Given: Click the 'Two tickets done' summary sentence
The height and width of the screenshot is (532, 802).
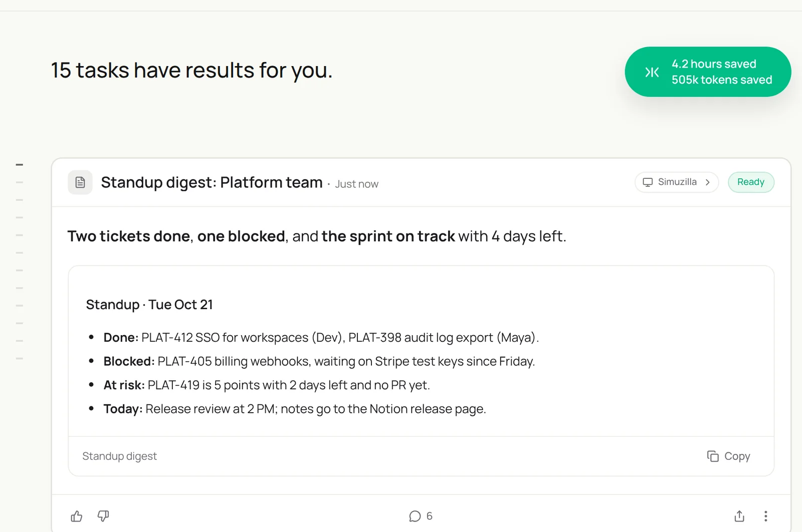Looking at the screenshot, I should 317,236.
